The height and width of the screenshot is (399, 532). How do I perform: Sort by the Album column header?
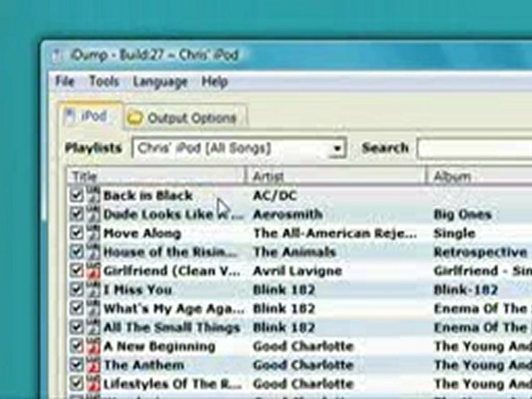point(479,176)
